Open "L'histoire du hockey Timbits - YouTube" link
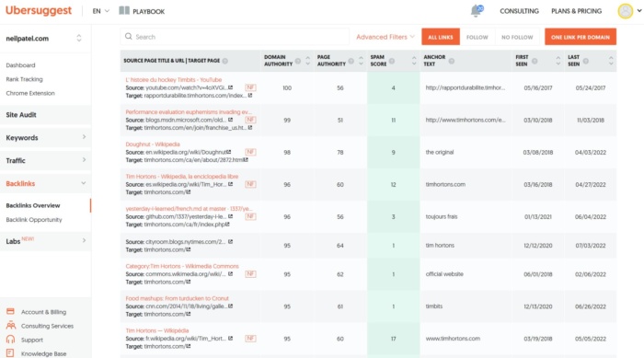The width and height of the screenshot is (644, 358). (x=174, y=80)
